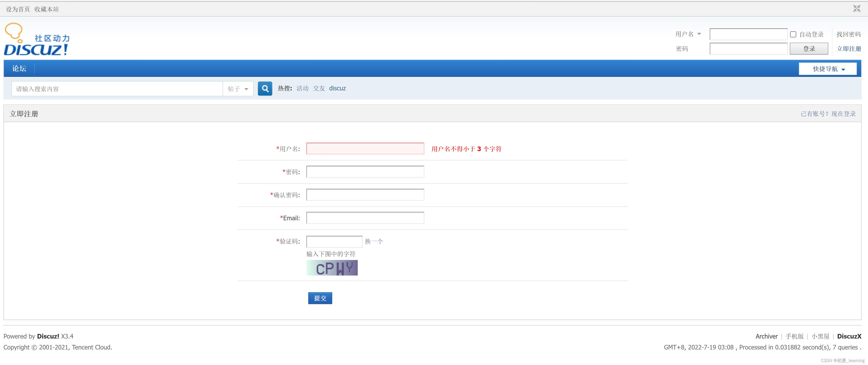Click 立即注册 link in header
Viewport: 868px width, 365px height.
[849, 49]
